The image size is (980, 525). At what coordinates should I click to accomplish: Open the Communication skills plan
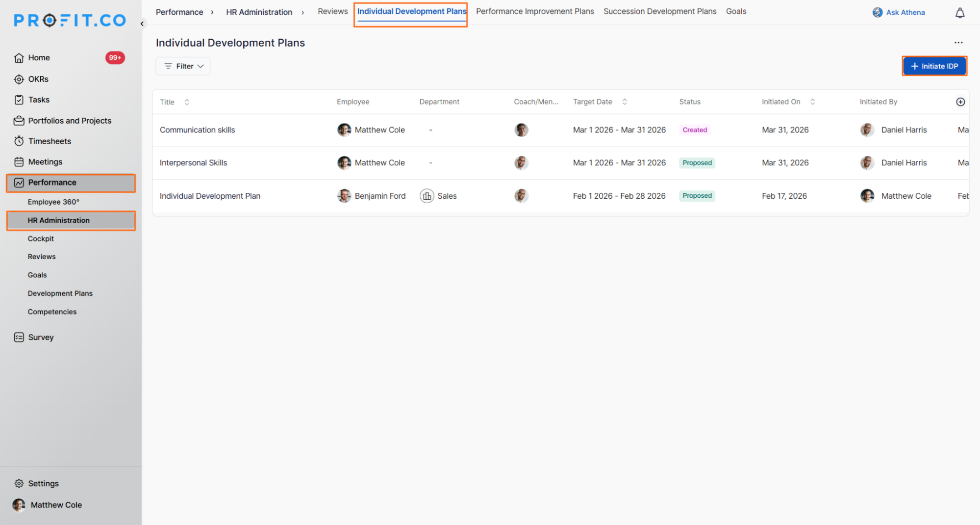(x=197, y=130)
